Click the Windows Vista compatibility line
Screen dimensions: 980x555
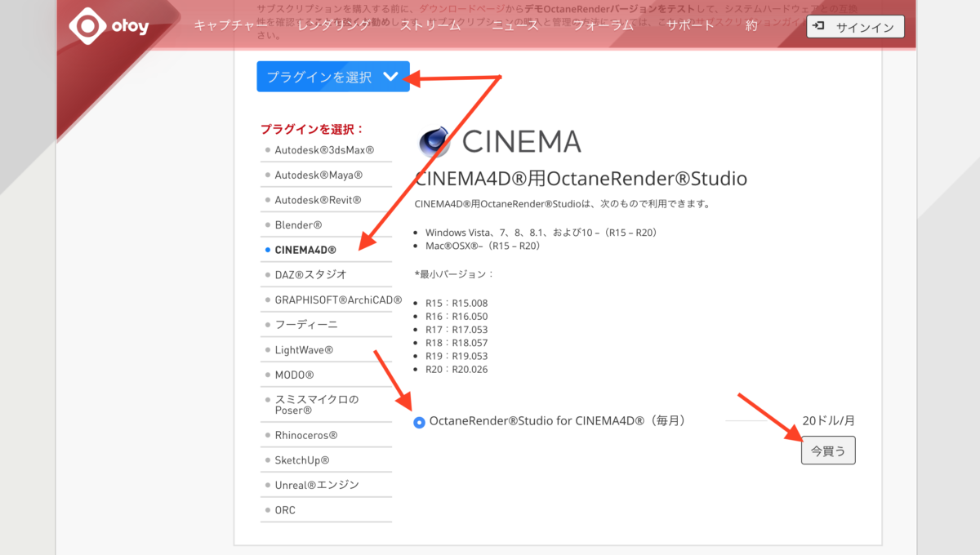pos(541,233)
